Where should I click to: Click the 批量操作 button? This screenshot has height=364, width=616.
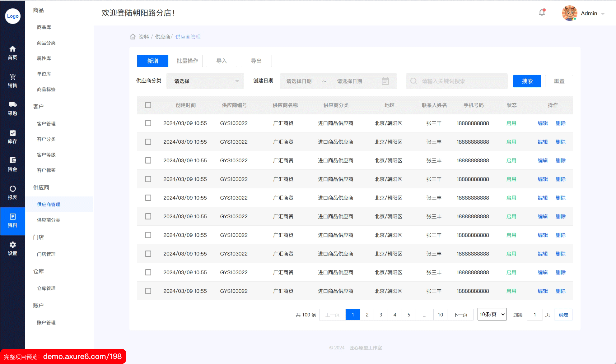[187, 61]
